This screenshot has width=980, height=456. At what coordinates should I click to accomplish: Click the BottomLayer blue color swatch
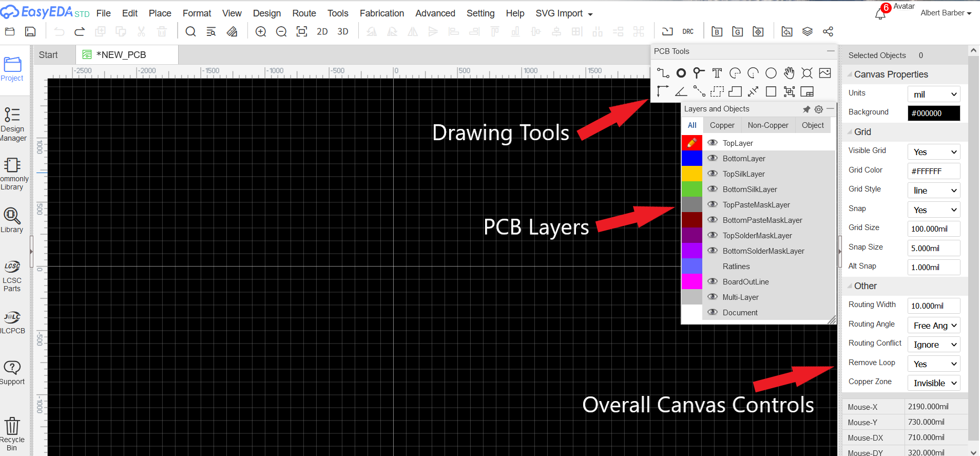tap(691, 158)
